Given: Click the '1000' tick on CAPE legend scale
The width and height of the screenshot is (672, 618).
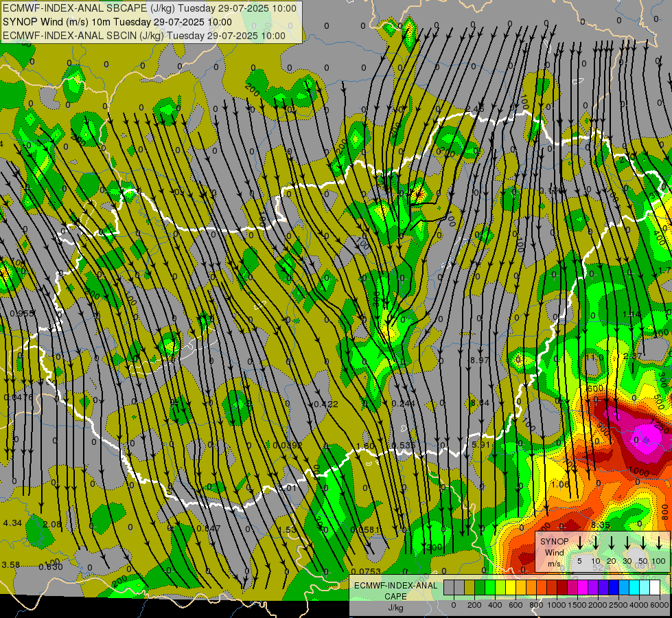Looking at the screenshot, I should pyautogui.click(x=557, y=605).
